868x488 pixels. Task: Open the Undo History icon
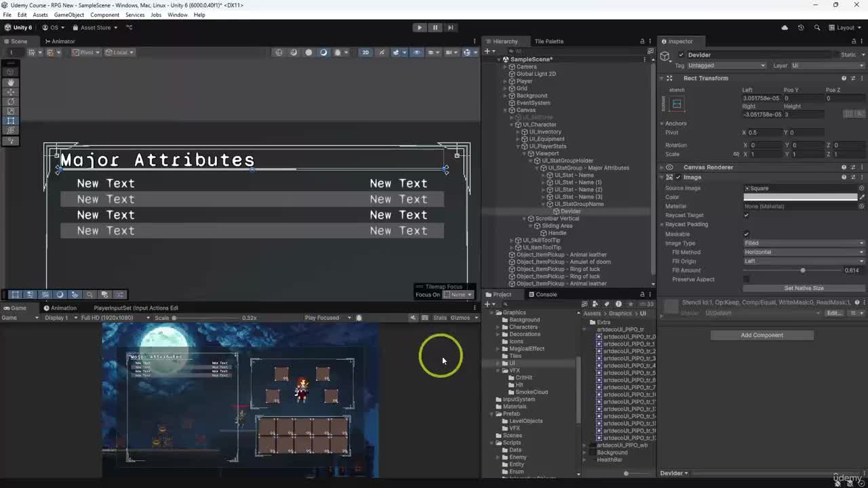(x=801, y=28)
